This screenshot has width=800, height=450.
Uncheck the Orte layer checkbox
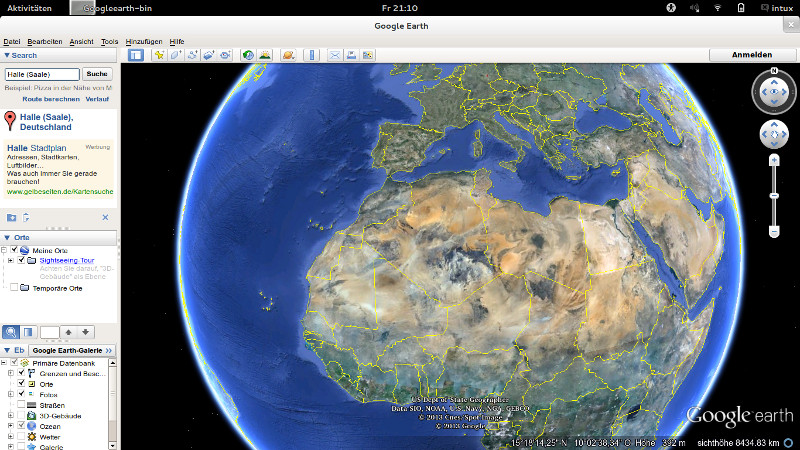tap(21, 384)
